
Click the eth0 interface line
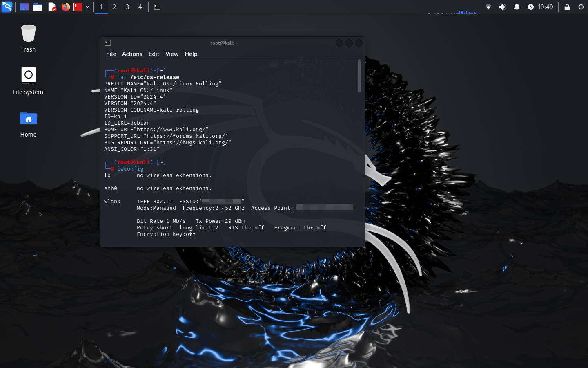pos(158,188)
